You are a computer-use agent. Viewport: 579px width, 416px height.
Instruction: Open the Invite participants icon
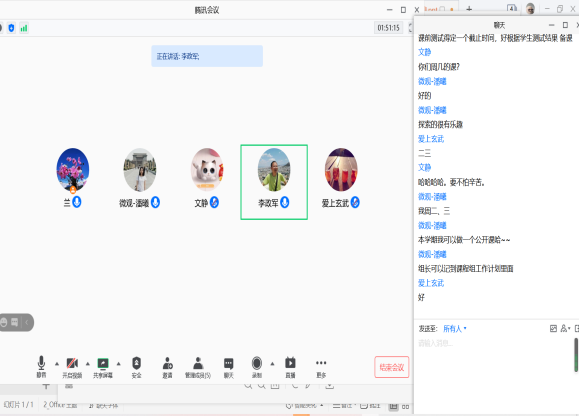click(x=167, y=367)
